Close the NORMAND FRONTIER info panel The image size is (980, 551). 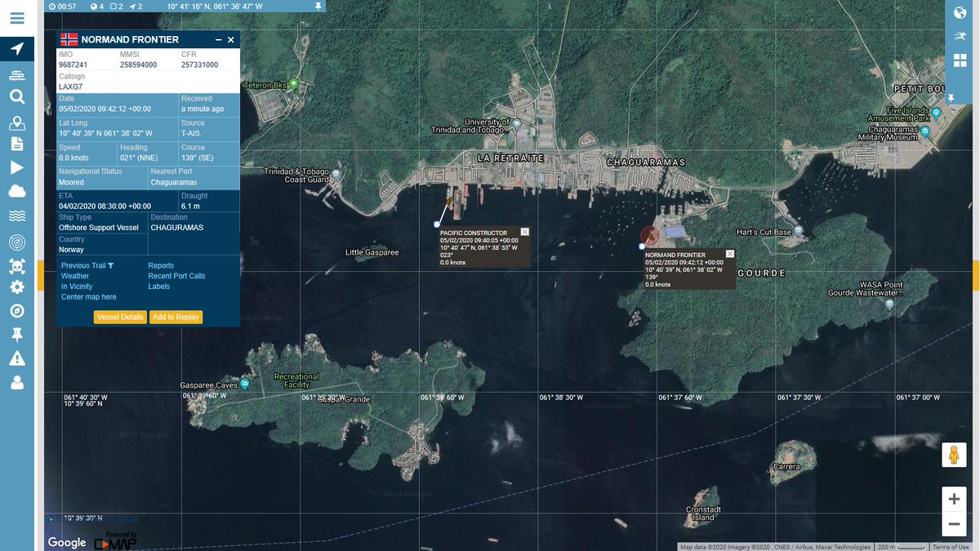[x=231, y=40]
